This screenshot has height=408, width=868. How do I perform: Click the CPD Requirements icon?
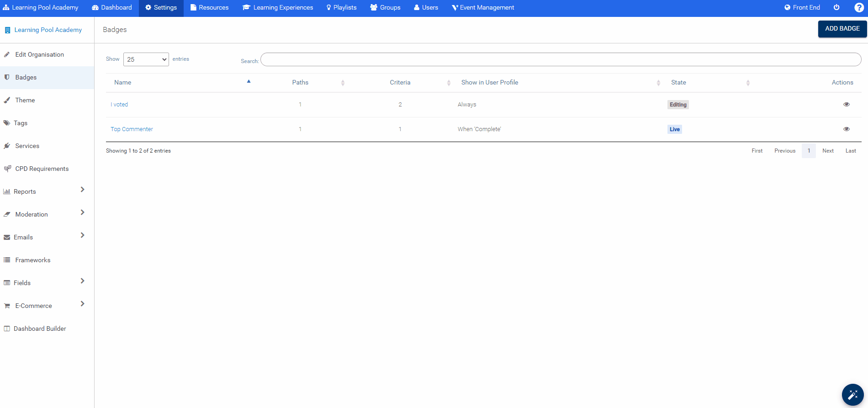click(7, 169)
